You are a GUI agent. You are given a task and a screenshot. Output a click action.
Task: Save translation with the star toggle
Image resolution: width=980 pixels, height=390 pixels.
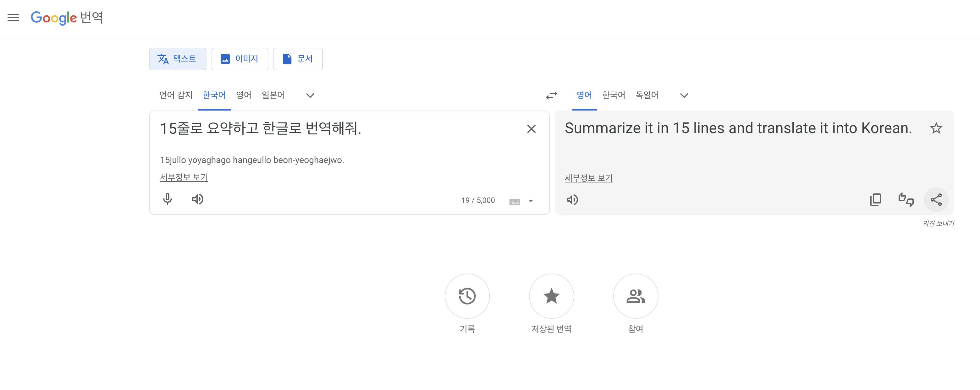[936, 128]
